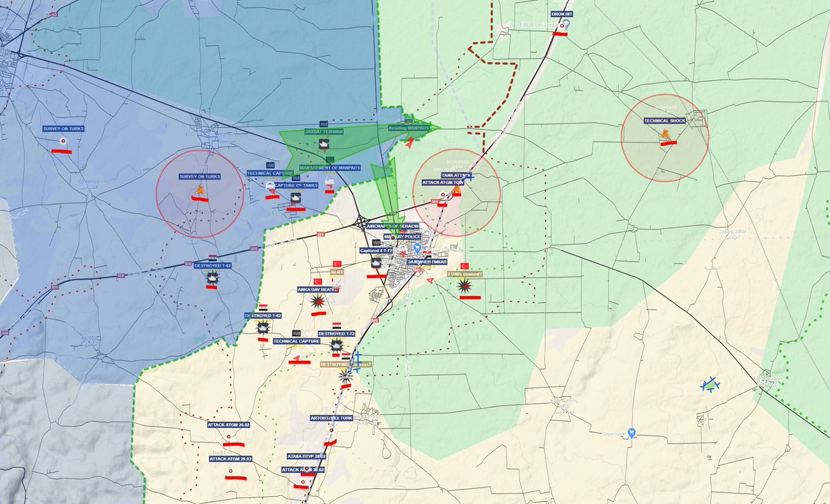830x504 pixels.
Task: Click the TECHNICAL SHOCK label
Action: pos(665,120)
